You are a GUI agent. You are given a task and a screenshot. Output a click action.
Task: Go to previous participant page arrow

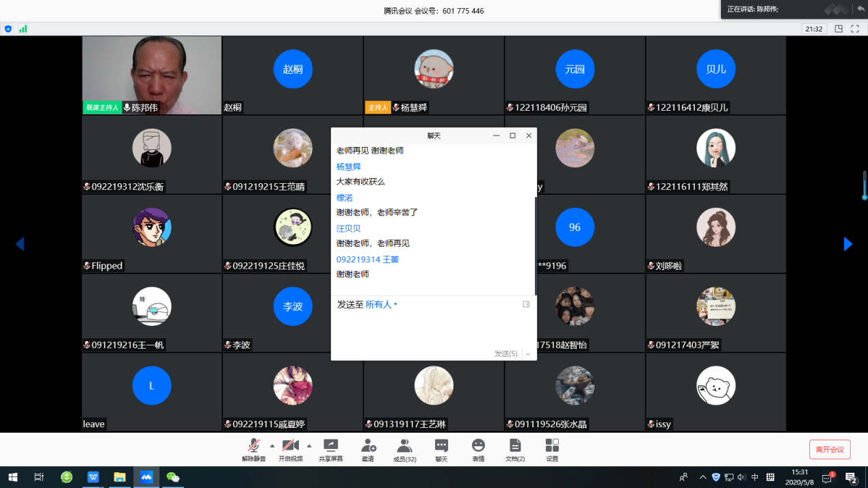click(19, 244)
